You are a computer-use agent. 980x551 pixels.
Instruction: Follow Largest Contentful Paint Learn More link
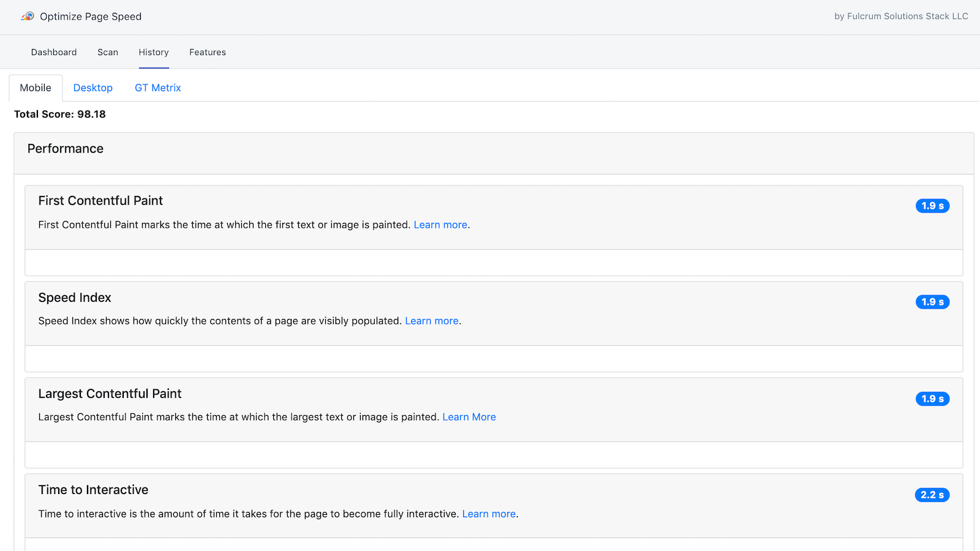click(469, 417)
